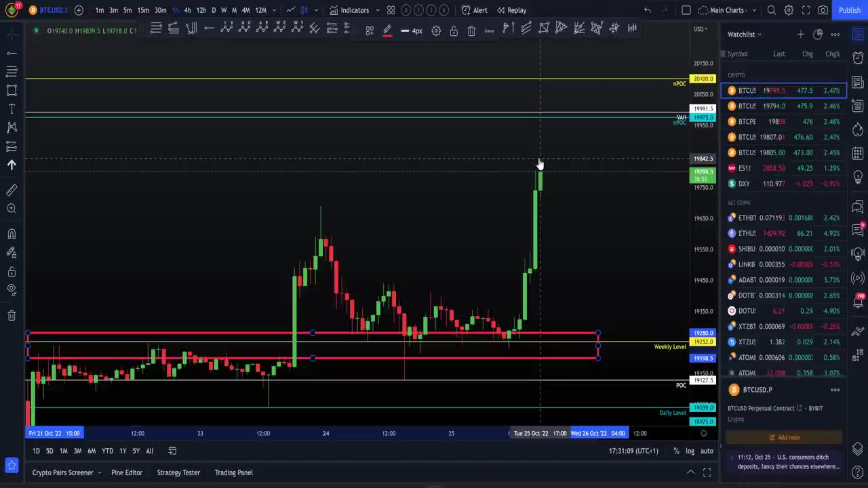868x488 pixels.
Task: Select the YTD date range
Action: coord(107,451)
